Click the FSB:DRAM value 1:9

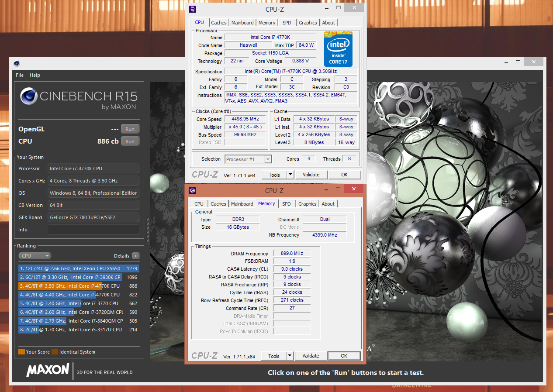coord(292,261)
